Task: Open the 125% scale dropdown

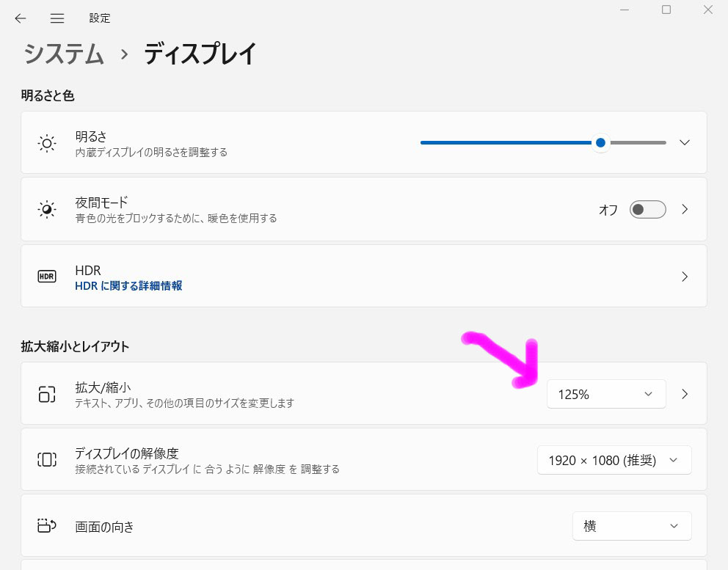Action: [x=606, y=394]
